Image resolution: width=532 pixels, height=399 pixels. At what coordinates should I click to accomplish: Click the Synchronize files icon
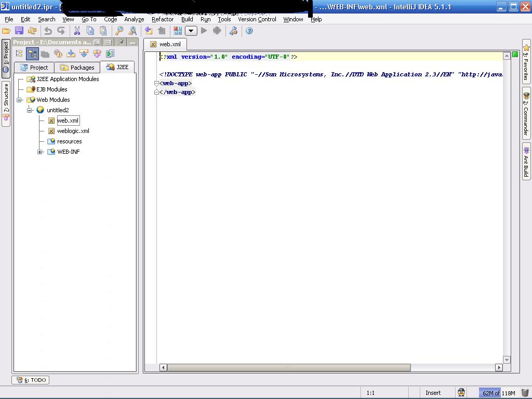point(32,31)
